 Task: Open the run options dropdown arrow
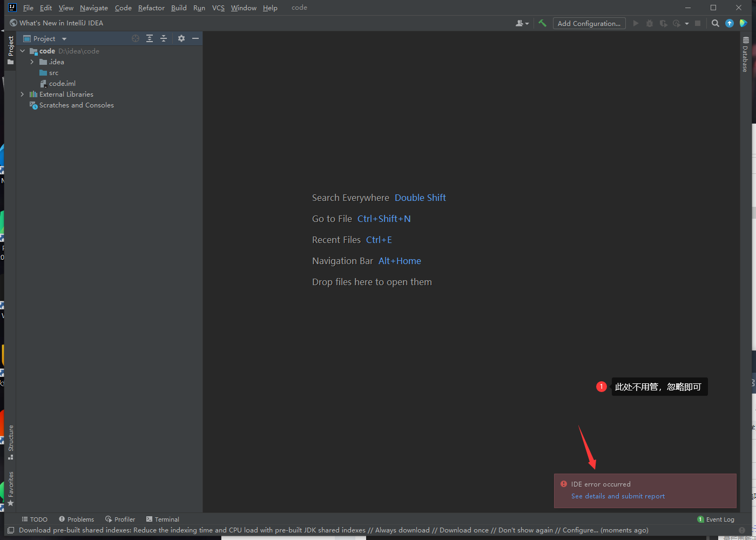[x=687, y=23]
